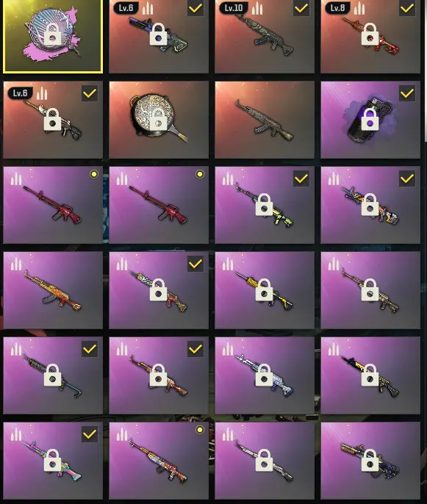Select the rainbow holographic M16 skin
Viewport: 427px width, 504px height.
(x=53, y=460)
